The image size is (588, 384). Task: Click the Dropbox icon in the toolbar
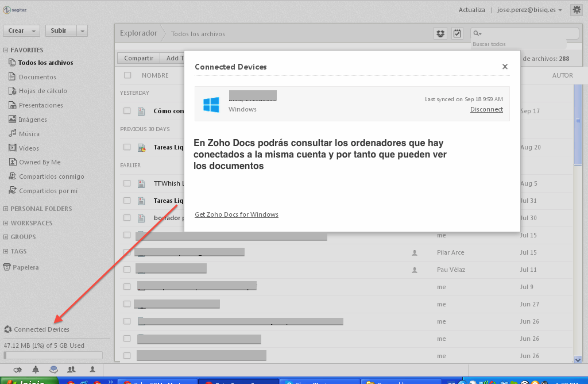point(440,34)
